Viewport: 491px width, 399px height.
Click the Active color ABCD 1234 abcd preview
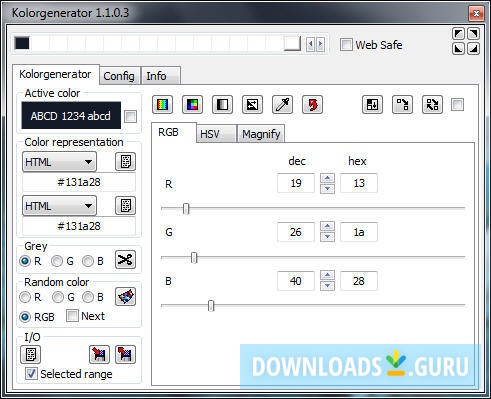[x=71, y=116]
